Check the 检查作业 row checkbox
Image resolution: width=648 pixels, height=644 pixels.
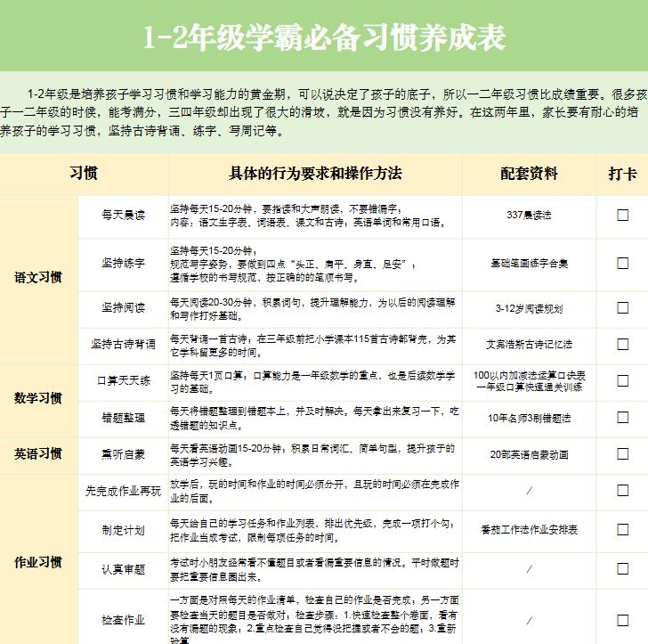tap(622, 619)
